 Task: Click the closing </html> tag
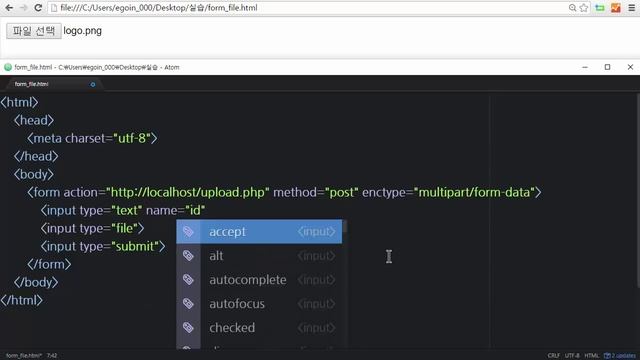tap(21, 300)
